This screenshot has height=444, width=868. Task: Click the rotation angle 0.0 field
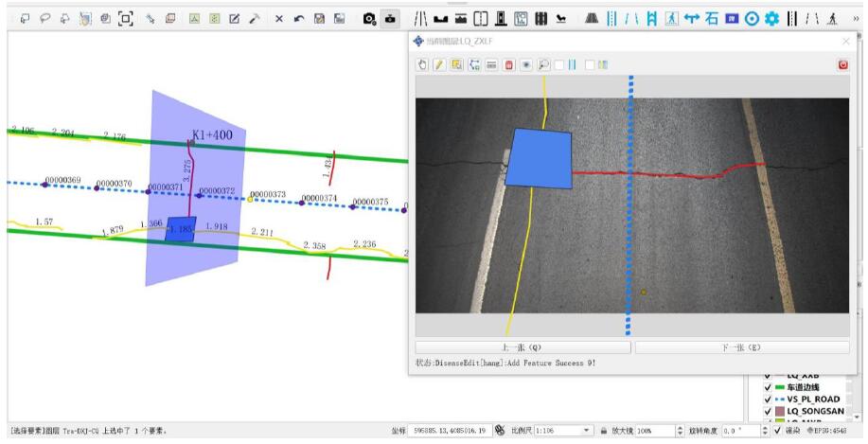pos(740,430)
